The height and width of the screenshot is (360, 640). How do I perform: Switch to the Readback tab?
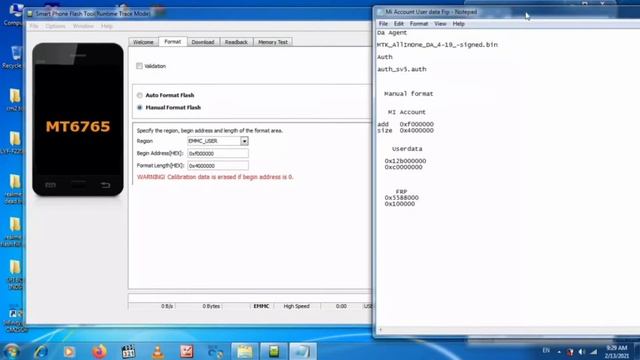(236, 42)
